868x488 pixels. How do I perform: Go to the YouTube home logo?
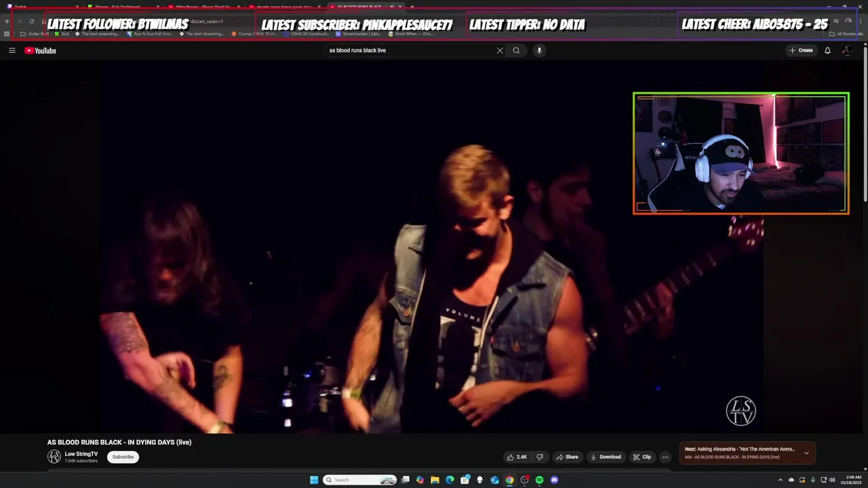pos(41,50)
